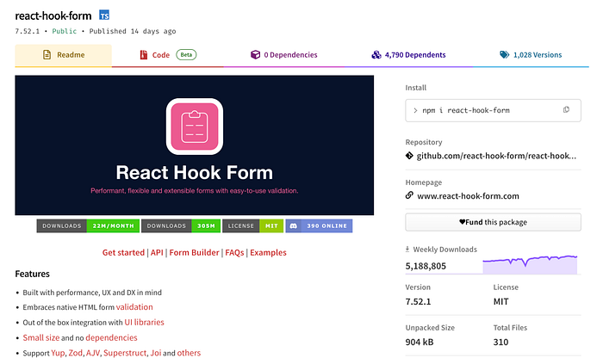Open the API link
This screenshot has height=364, width=603.
click(x=157, y=253)
